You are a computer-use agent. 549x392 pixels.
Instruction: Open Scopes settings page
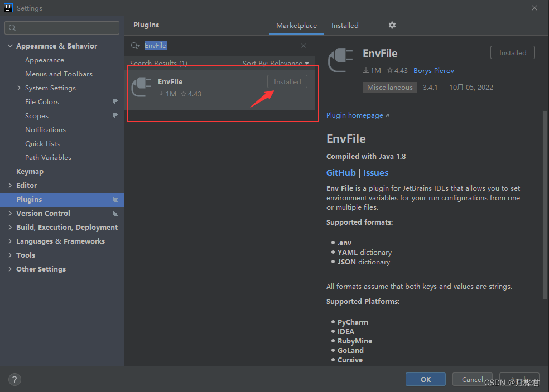click(x=37, y=116)
